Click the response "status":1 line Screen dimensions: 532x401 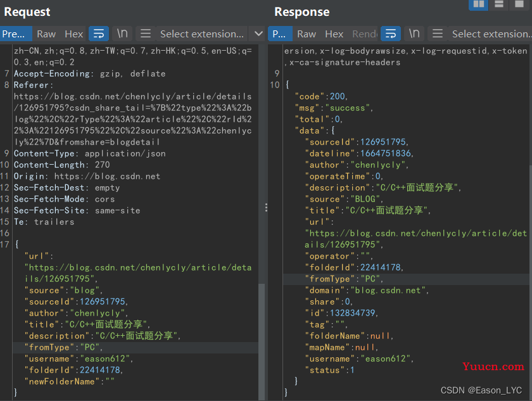click(330, 370)
